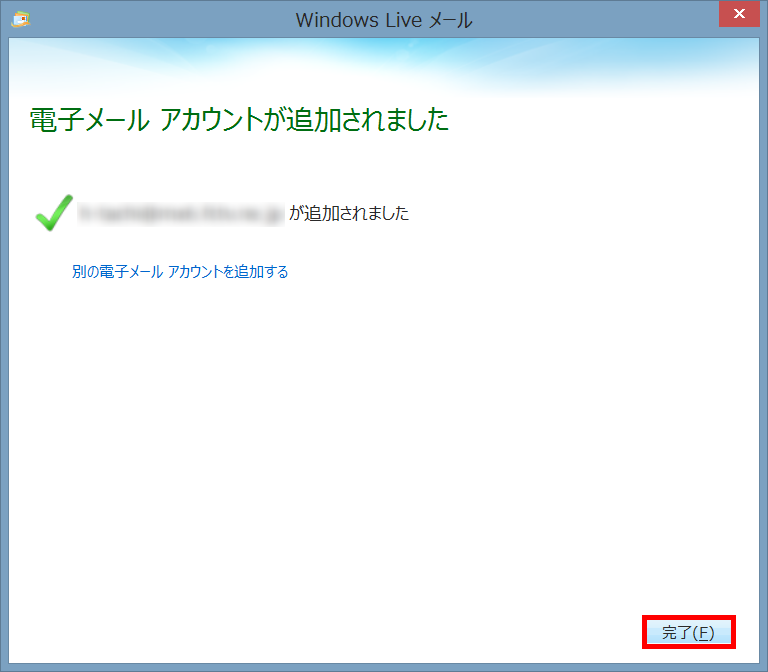768x672 pixels.
Task: Click the 完了(F) finish button
Action: point(688,633)
